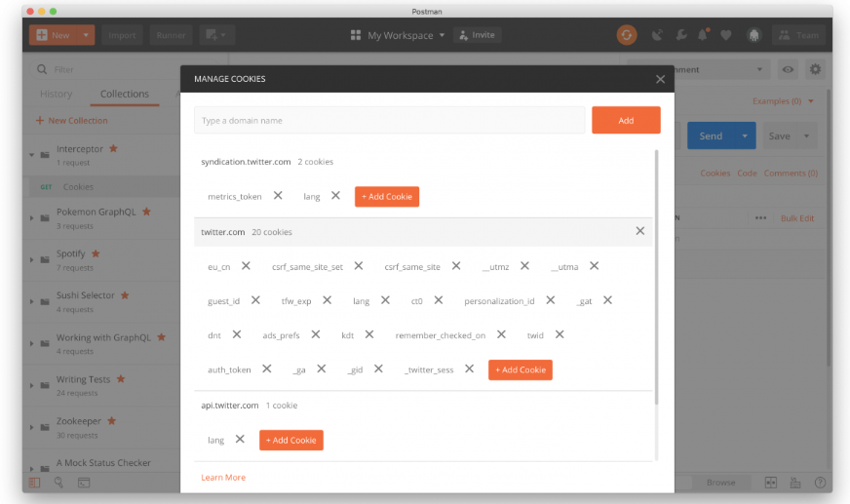Viewport: 850px width, 504px height.
Task: Delete the auth_token cookie
Action: [x=267, y=368]
